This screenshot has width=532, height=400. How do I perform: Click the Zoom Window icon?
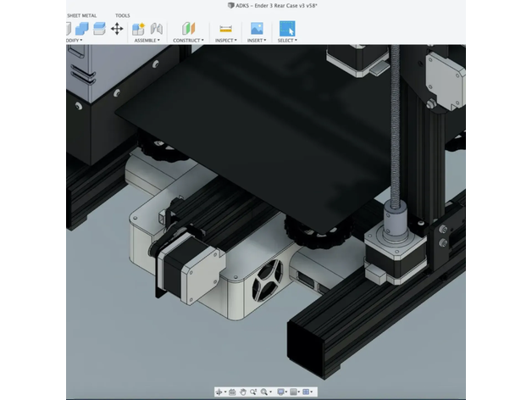point(253,392)
